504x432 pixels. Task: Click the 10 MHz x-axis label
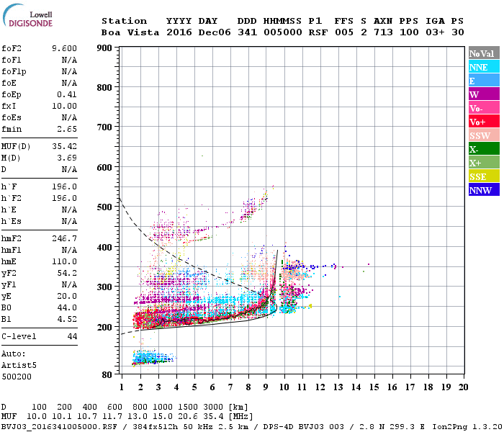point(284,387)
